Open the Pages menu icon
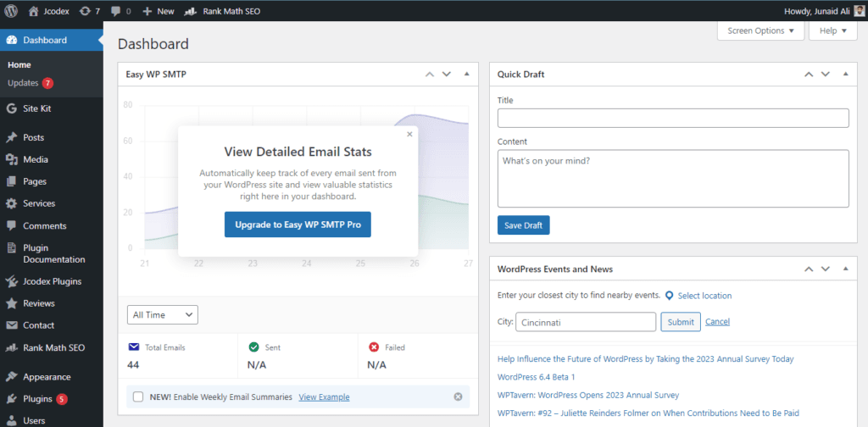Viewport: 868px width, 427px height. tap(11, 181)
